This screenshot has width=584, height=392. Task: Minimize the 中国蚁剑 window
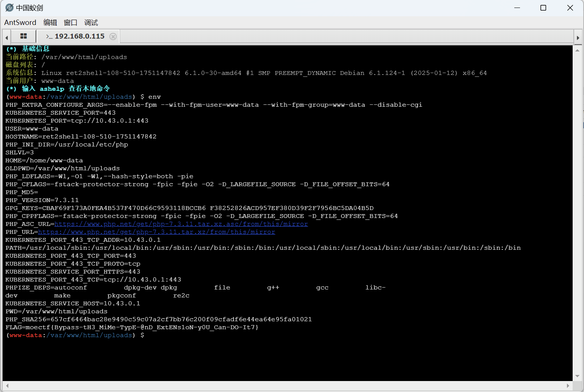[x=517, y=8]
